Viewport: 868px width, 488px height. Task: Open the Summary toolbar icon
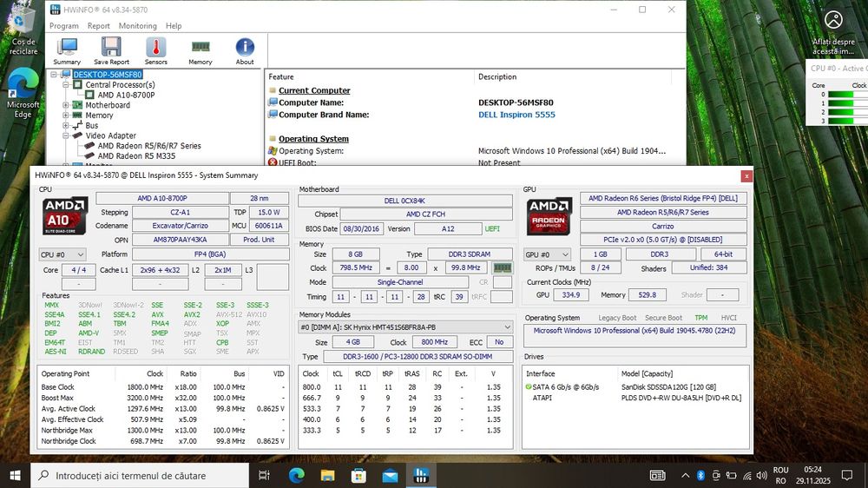pyautogui.click(x=67, y=51)
